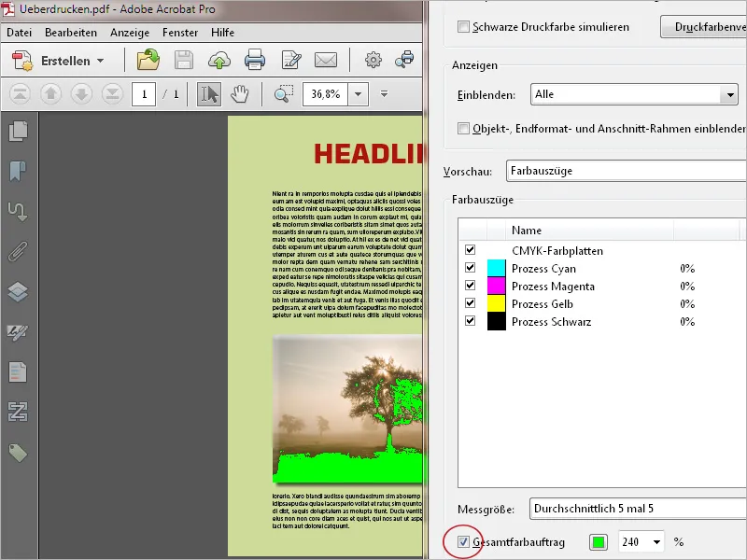Uncheck the Prozess Cyan plate checkbox
Image resolution: width=747 pixels, height=560 pixels.
pyautogui.click(x=471, y=268)
